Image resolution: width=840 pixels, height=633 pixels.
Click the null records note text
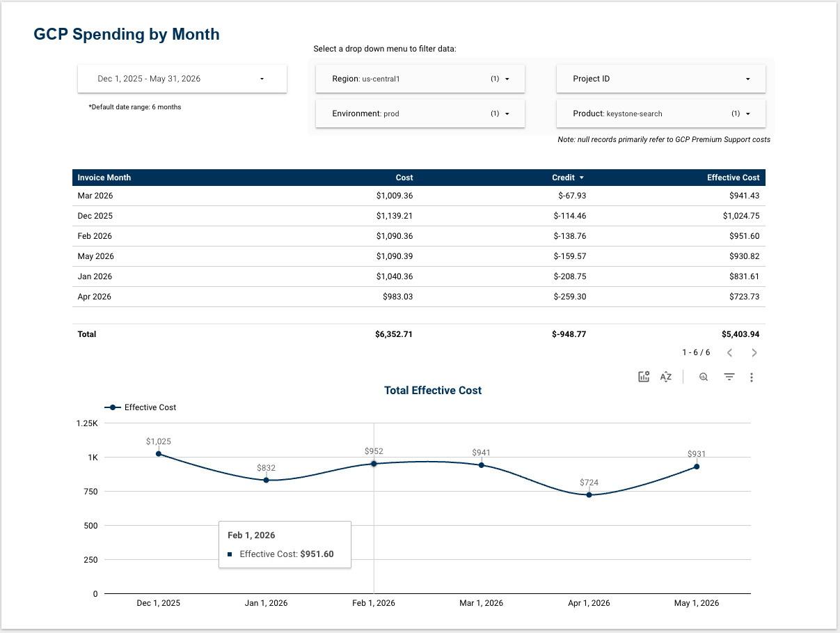[x=664, y=139]
